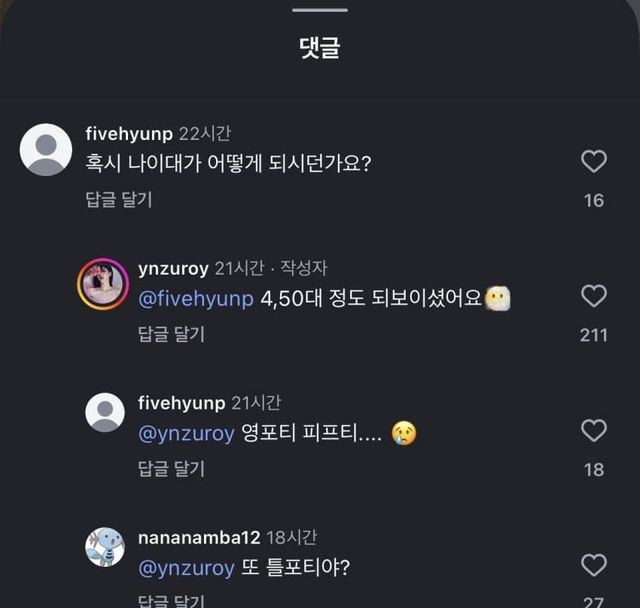Viewport: 640px width, 608px height.
Task: Tap the drag handle at sheet top
Action: [x=320, y=10]
